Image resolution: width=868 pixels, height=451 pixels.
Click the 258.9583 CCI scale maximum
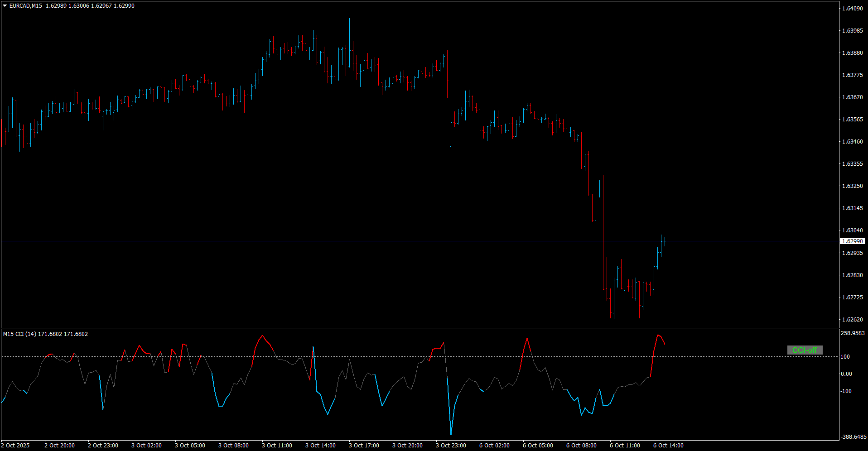(853, 333)
